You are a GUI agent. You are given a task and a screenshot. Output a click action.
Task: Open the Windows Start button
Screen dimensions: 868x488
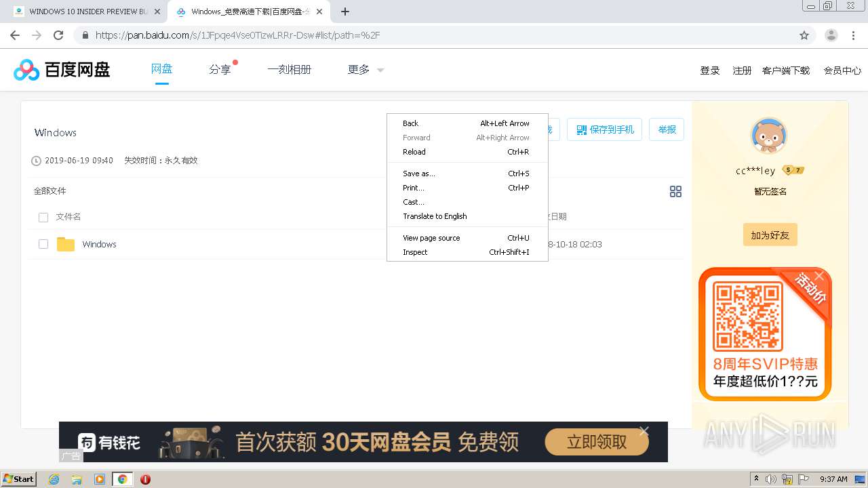pyautogui.click(x=18, y=479)
